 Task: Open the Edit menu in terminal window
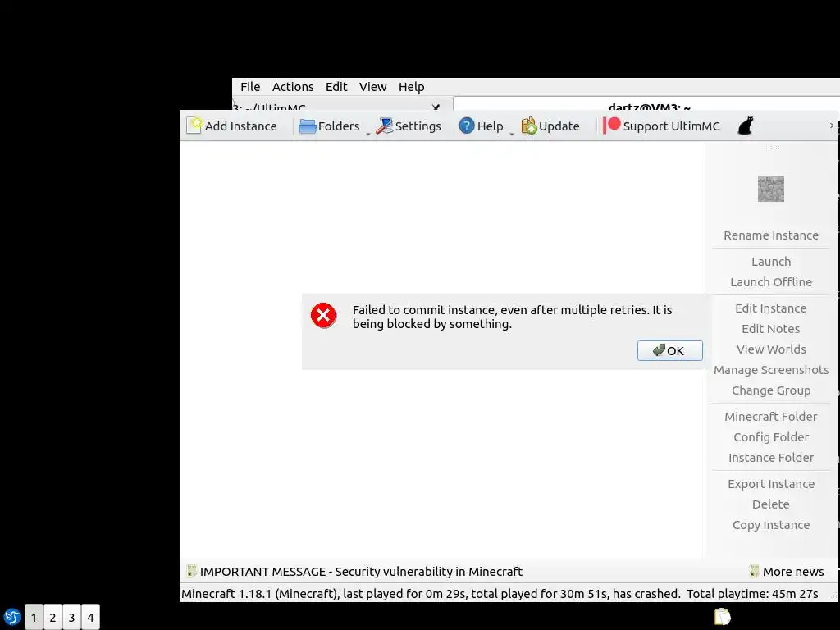pyautogui.click(x=336, y=87)
